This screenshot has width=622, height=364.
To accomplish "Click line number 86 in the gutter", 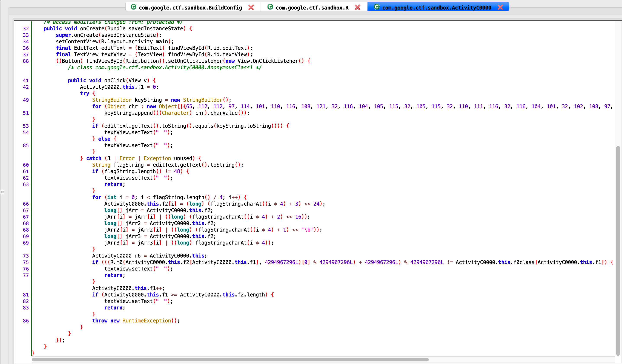I will 26,321.
